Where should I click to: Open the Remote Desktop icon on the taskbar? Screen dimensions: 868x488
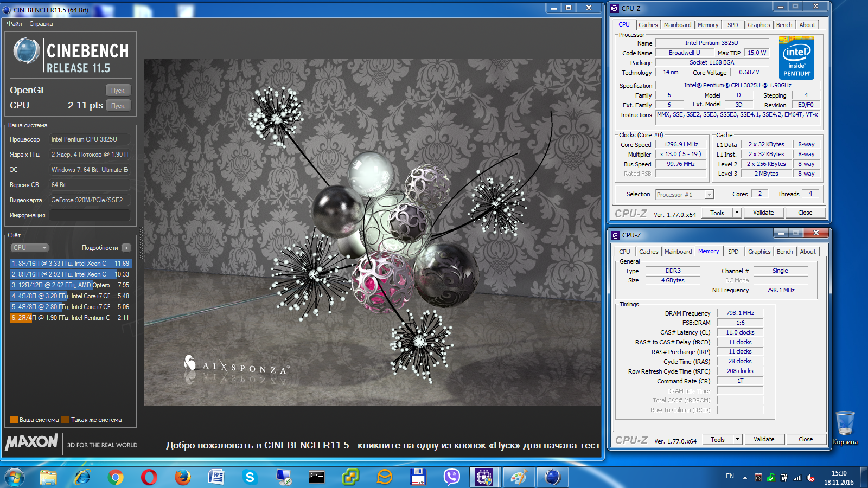[x=284, y=477]
